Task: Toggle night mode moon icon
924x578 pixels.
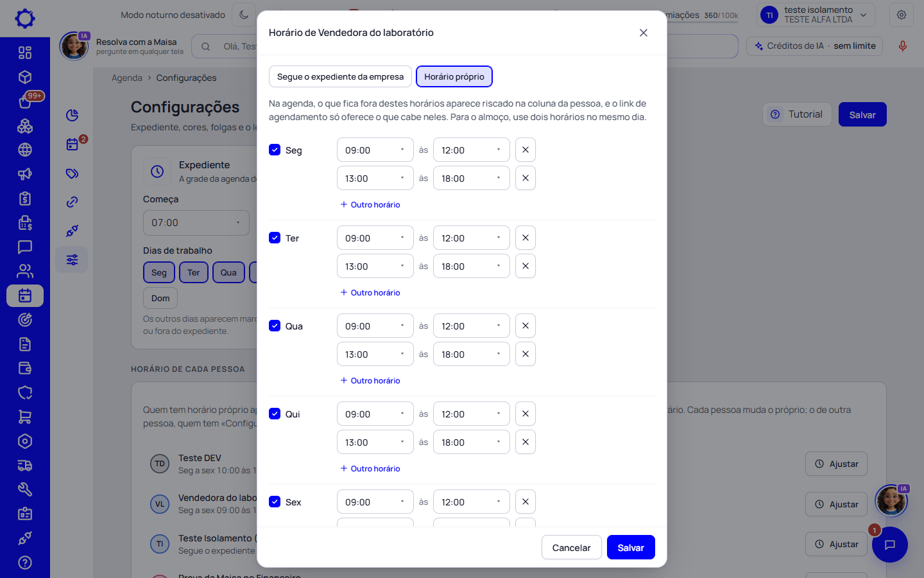Action: click(x=244, y=15)
